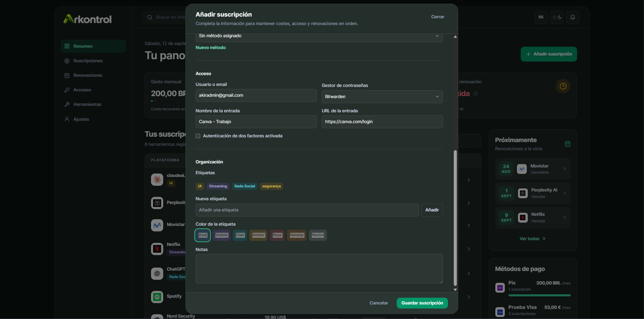Click the Nuevo método link
The image size is (644, 319).
(x=210, y=48)
